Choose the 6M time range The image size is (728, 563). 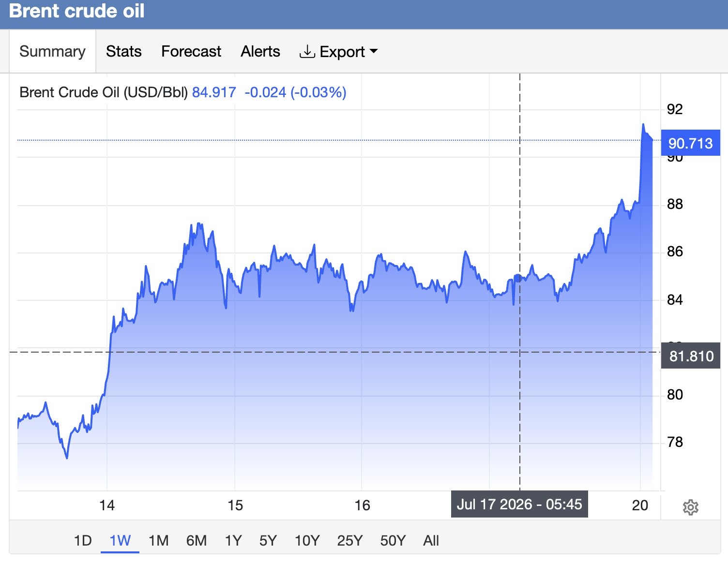(x=196, y=540)
